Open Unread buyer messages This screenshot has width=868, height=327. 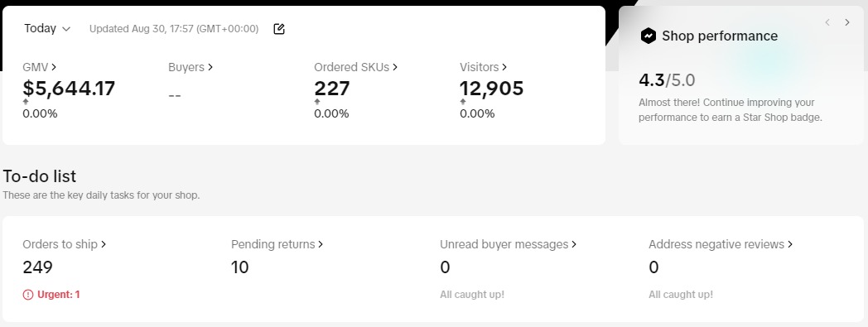509,244
